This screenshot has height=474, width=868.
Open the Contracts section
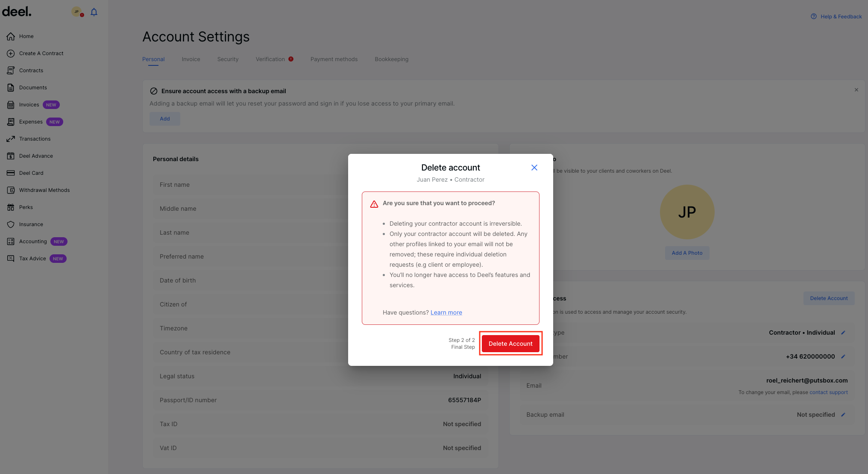click(x=31, y=70)
